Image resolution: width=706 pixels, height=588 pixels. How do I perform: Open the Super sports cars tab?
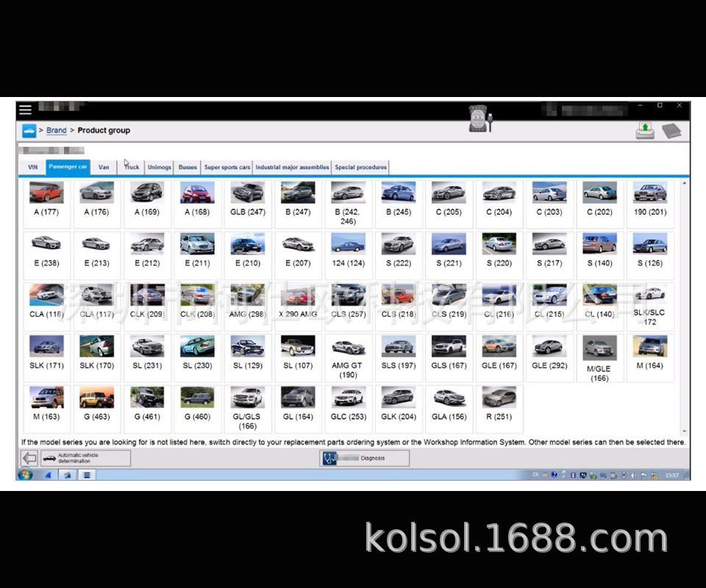click(x=227, y=167)
